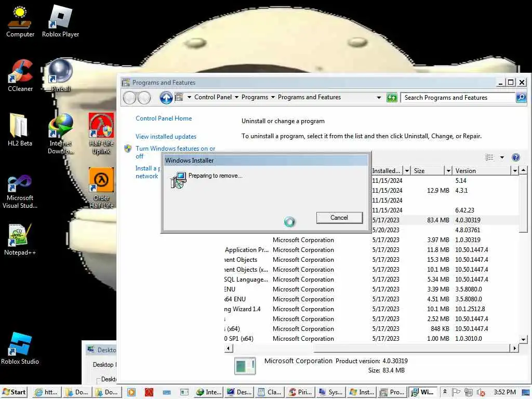532x399 pixels.
Task: Click the Back navigation button
Action: pyautogui.click(x=129, y=98)
